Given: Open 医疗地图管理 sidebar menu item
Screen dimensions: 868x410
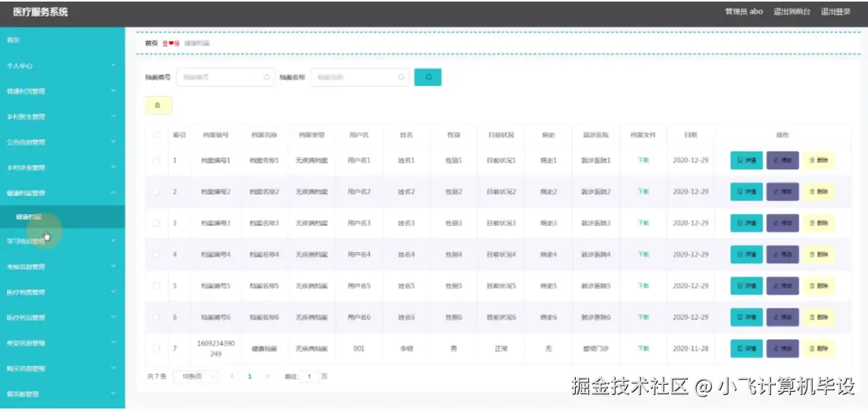Looking at the screenshot, I should point(62,292).
